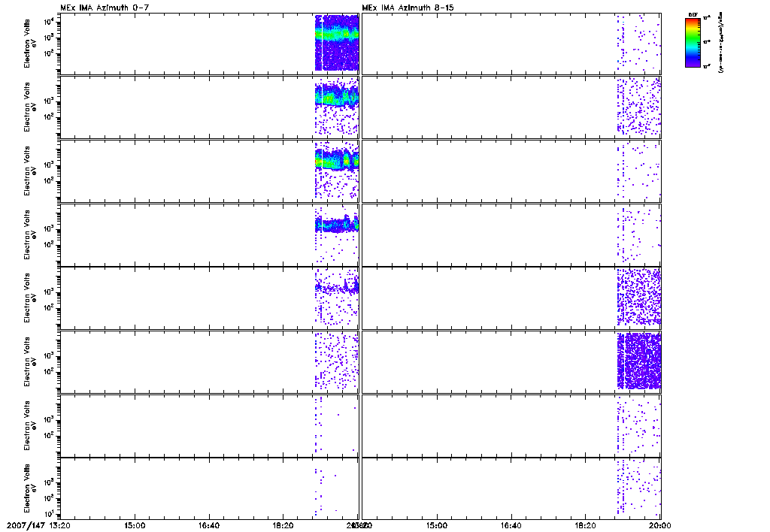This screenshot has width=770, height=532.
Task: Select the bottommost Azimuth 8-15 spectrogram panel
Action: tap(511, 489)
